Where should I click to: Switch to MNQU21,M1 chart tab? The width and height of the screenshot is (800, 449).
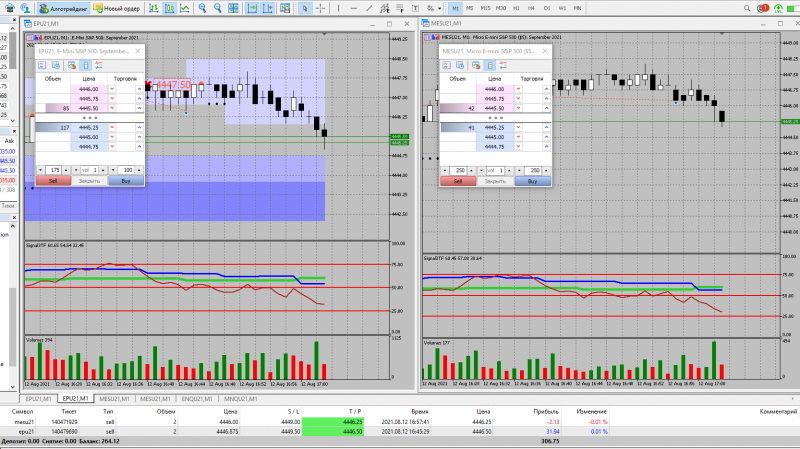click(x=240, y=398)
